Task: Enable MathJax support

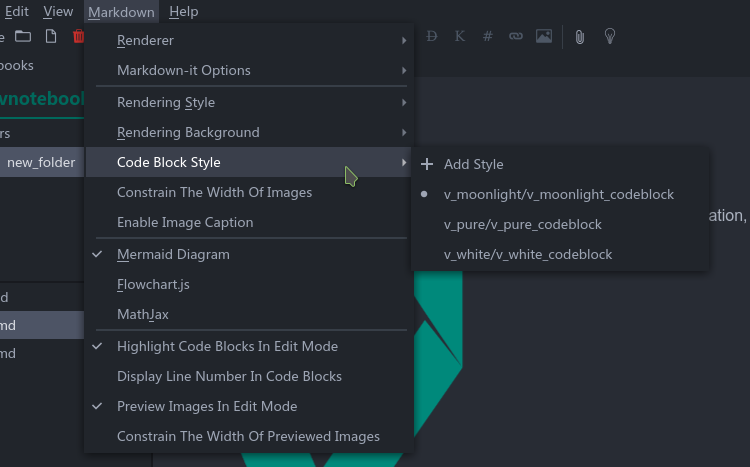Action: point(249,314)
